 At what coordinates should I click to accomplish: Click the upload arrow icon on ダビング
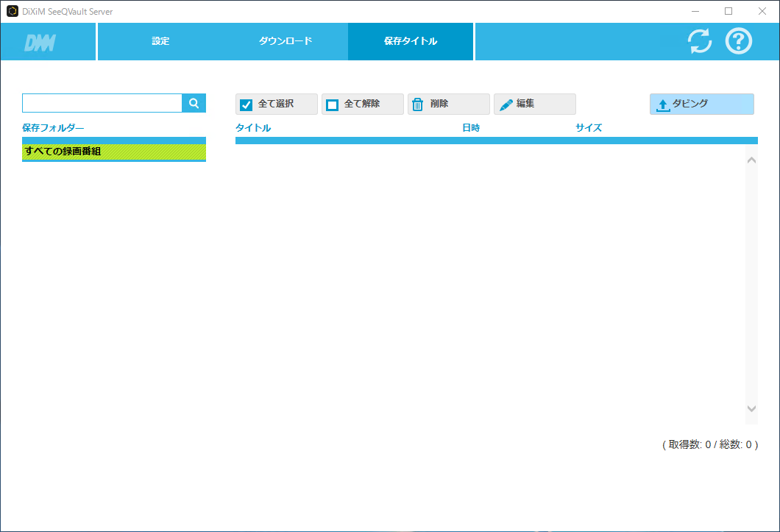(662, 104)
